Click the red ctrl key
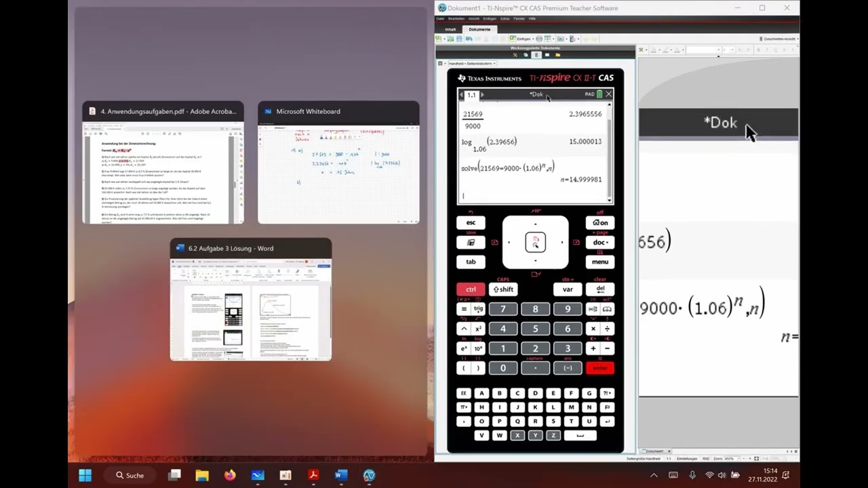The image size is (868, 488). [471, 289]
